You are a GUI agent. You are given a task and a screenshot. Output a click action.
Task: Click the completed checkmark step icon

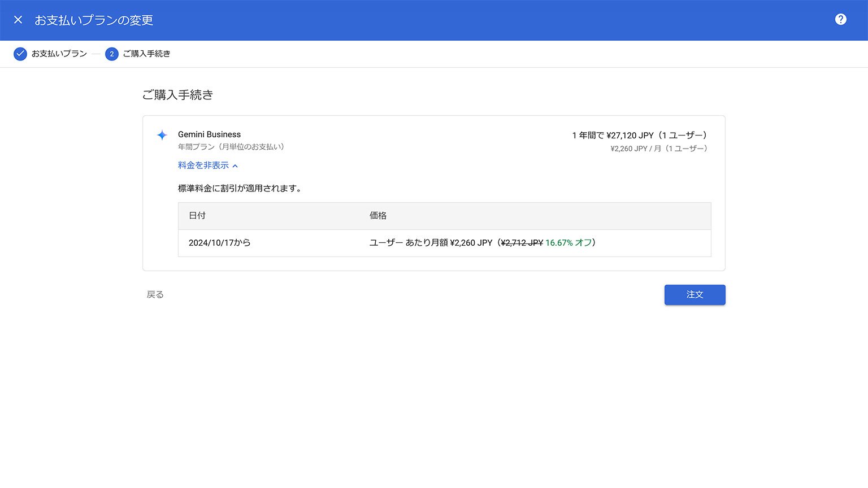click(20, 54)
